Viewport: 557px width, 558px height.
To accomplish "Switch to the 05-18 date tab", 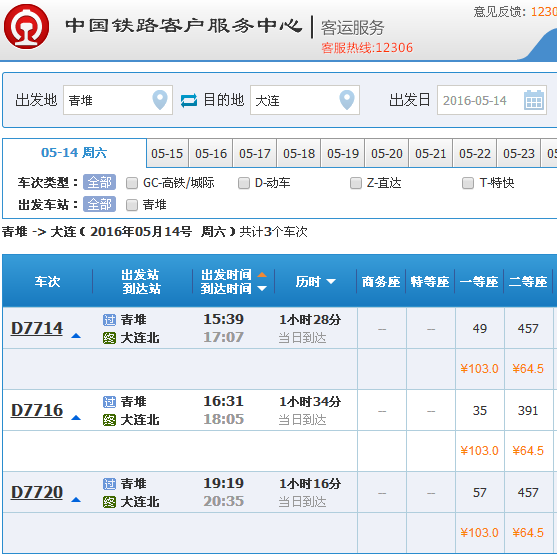I will click(299, 154).
